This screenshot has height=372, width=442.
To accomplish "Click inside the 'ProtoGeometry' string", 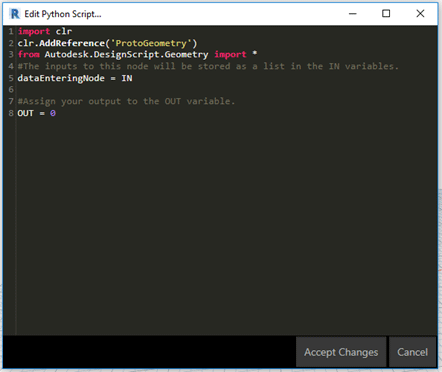I will tap(151, 43).
